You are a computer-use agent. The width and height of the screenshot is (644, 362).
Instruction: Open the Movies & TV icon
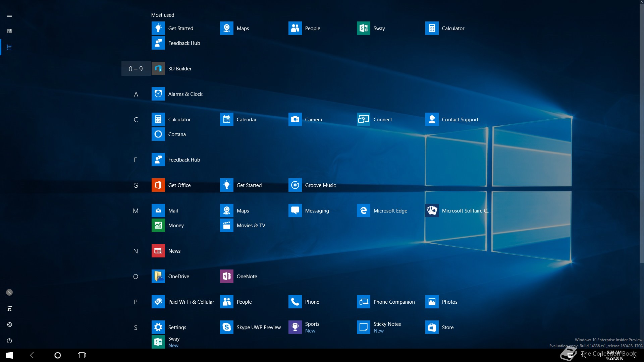[x=226, y=225]
